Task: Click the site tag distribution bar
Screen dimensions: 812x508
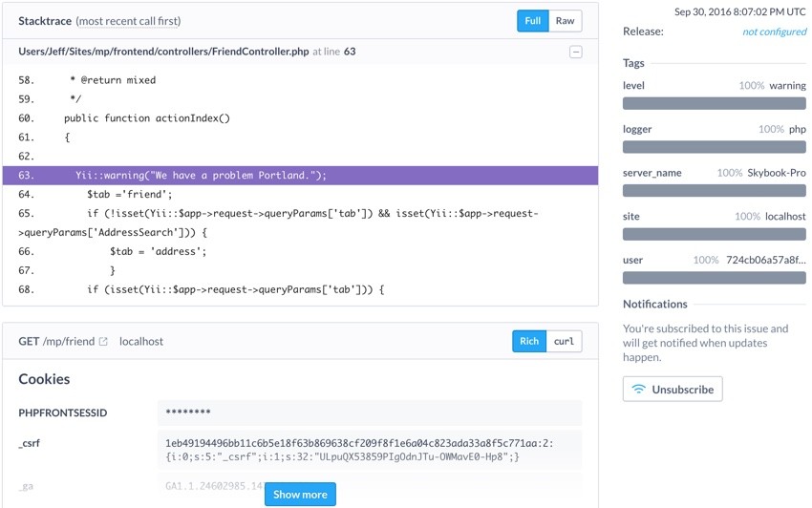Action: point(715,234)
